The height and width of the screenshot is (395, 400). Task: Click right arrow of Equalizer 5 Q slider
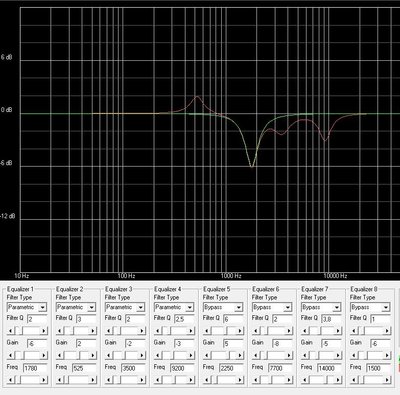click(240, 331)
